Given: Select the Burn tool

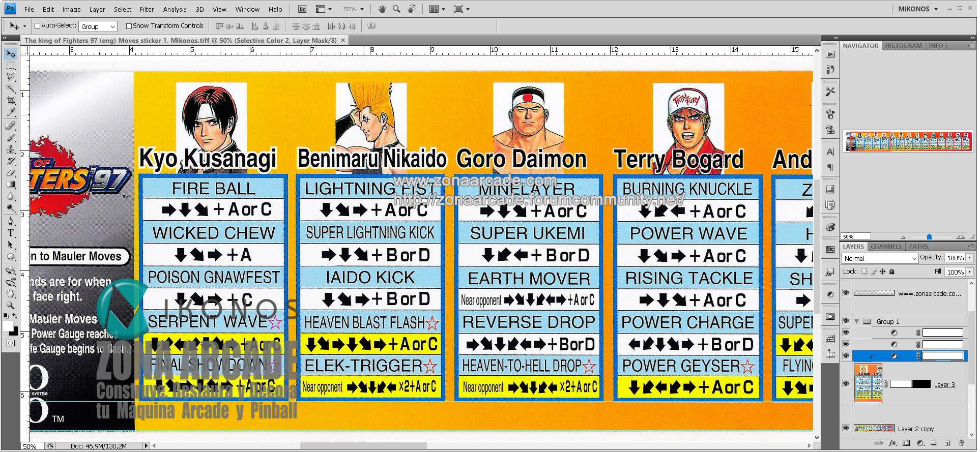Looking at the screenshot, I should (11, 207).
